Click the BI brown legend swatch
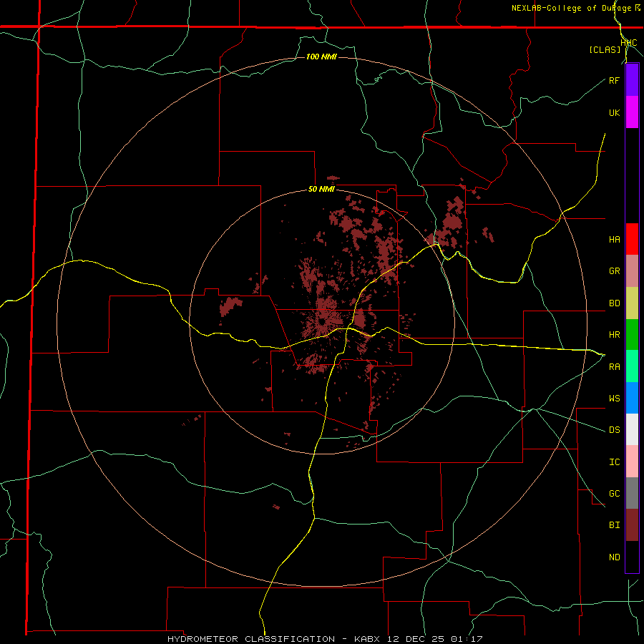The width and height of the screenshot is (644, 644). [x=632, y=525]
